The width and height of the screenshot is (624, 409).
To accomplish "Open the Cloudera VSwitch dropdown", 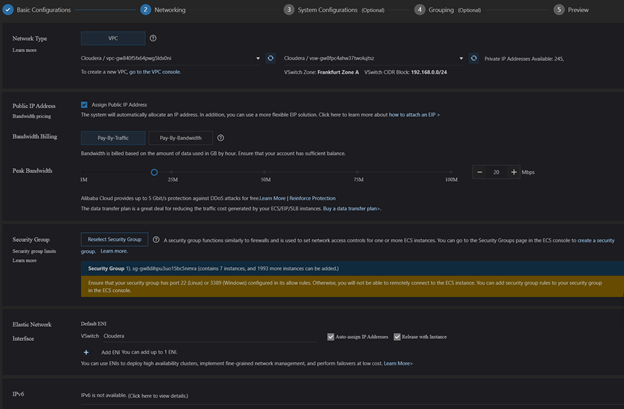I will (x=374, y=58).
